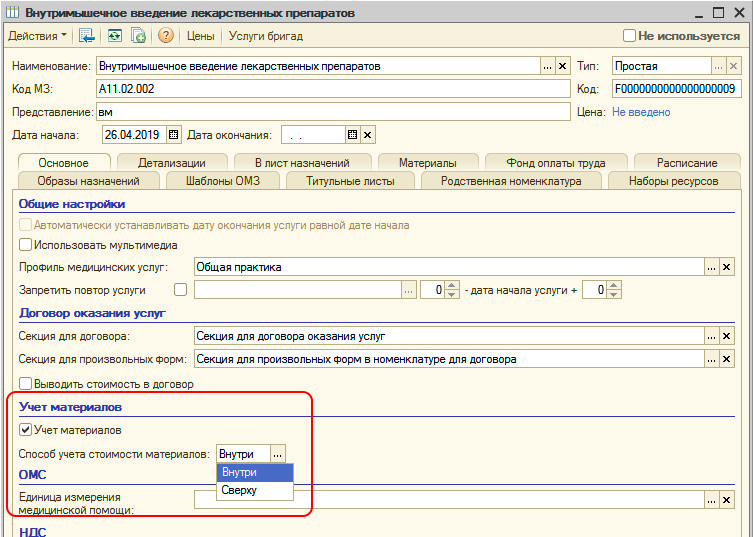Clear the Секция для договора field
The height and width of the screenshot is (537, 753).
727,336
